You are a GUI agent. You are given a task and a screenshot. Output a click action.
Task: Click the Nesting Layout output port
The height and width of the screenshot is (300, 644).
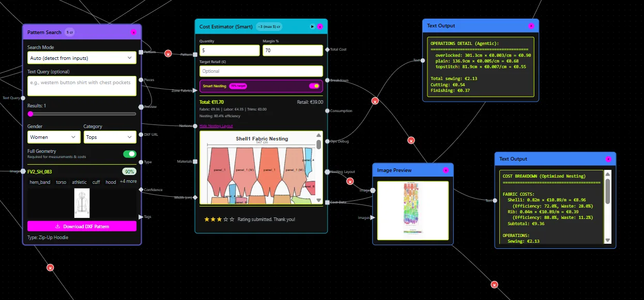point(327,171)
